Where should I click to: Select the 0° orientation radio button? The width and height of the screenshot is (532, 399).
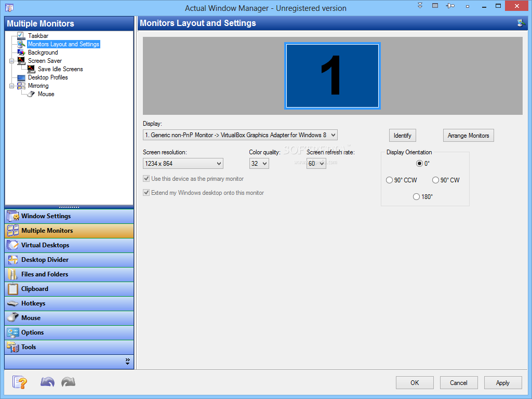point(419,164)
